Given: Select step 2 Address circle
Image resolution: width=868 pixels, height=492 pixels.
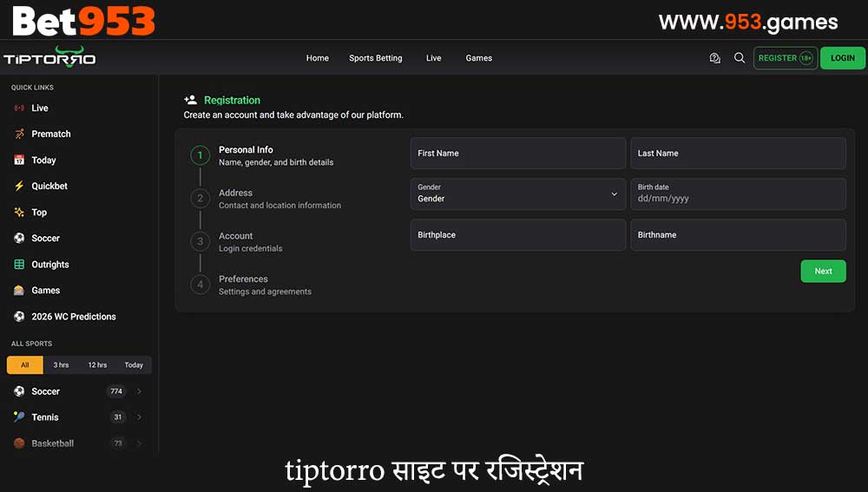Looking at the screenshot, I should coord(200,198).
